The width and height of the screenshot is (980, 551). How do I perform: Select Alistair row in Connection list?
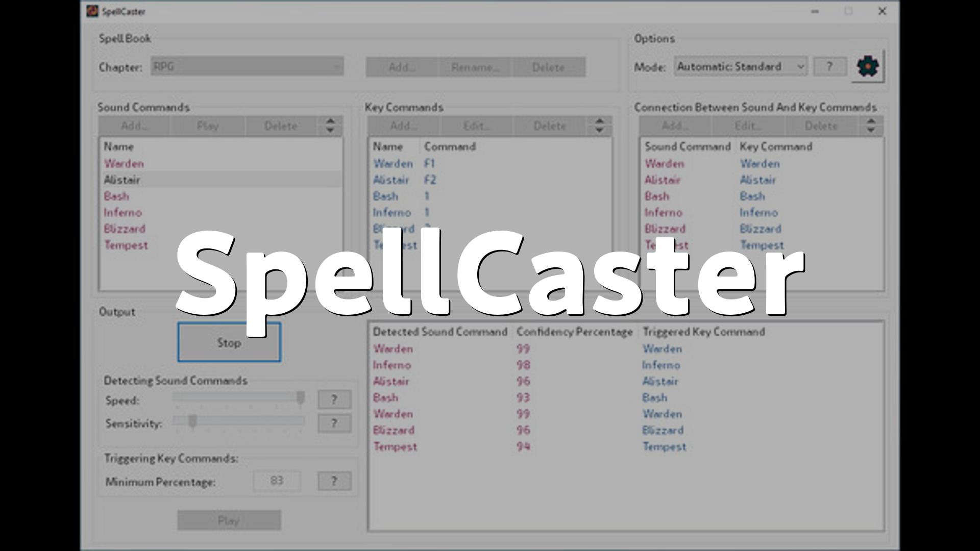click(x=762, y=180)
